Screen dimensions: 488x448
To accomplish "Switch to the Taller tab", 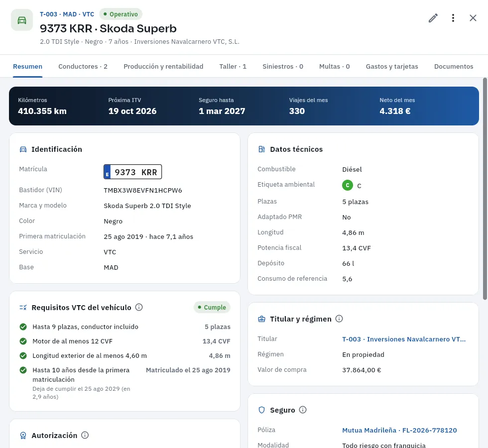I will (233, 66).
